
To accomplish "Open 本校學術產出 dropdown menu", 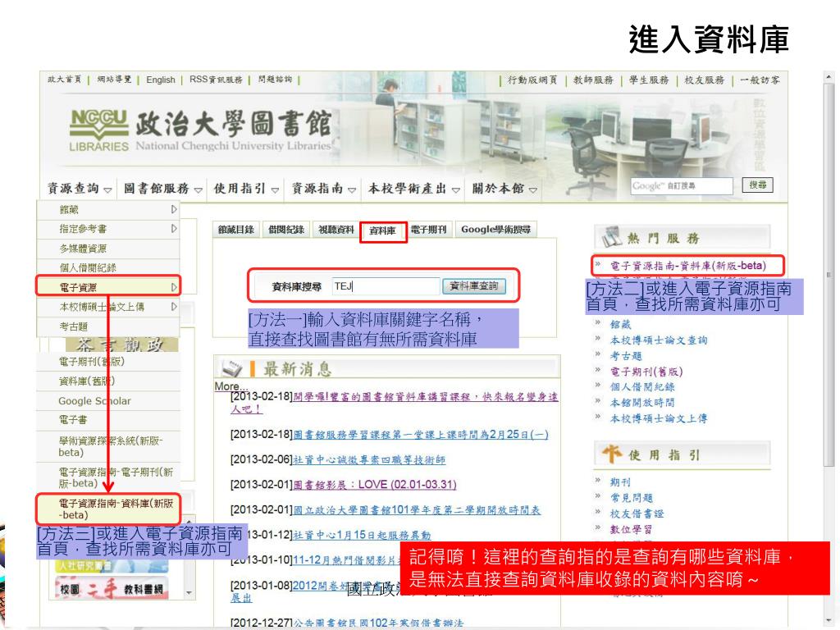I will click(413, 189).
